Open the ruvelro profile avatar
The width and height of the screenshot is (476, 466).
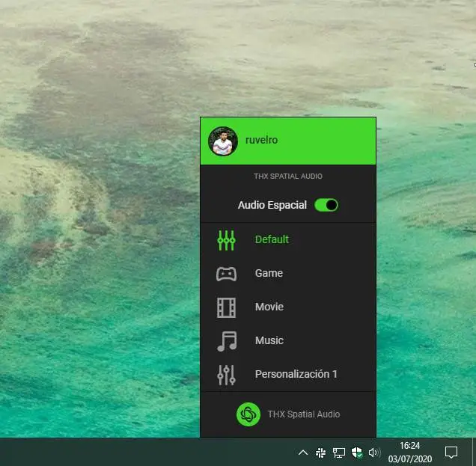pos(223,141)
